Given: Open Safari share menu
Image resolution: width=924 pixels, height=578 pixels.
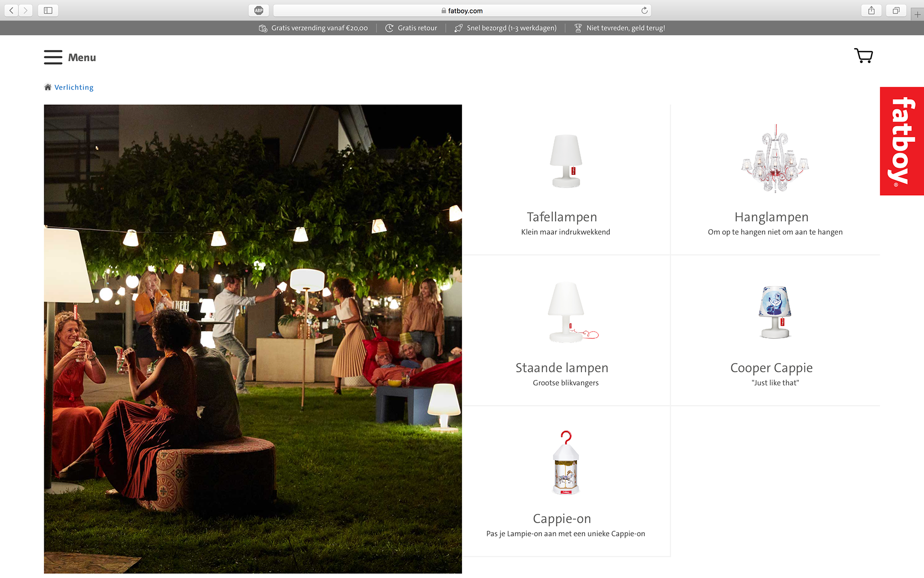Looking at the screenshot, I should tap(871, 11).
